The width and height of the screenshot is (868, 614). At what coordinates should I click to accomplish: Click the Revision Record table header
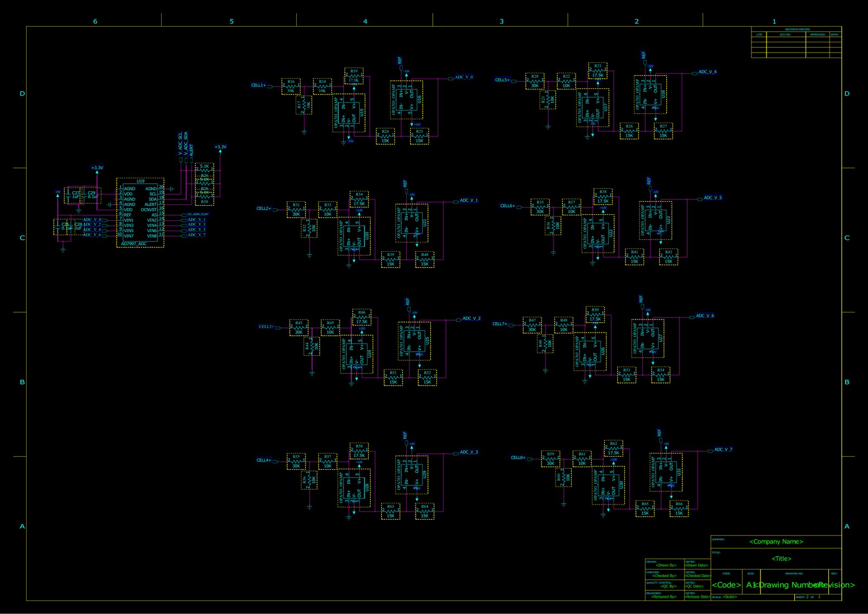(797, 29)
